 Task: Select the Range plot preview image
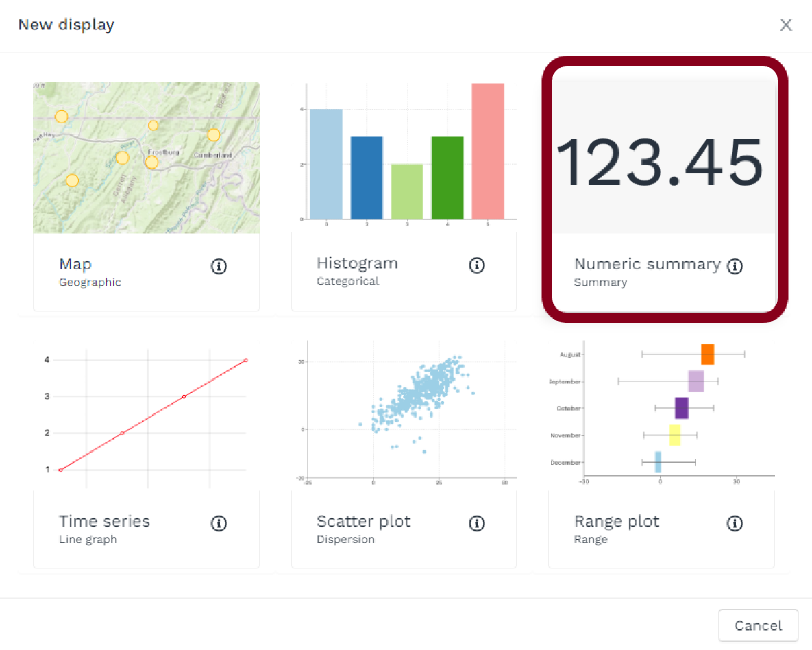(x=662, y=411)
